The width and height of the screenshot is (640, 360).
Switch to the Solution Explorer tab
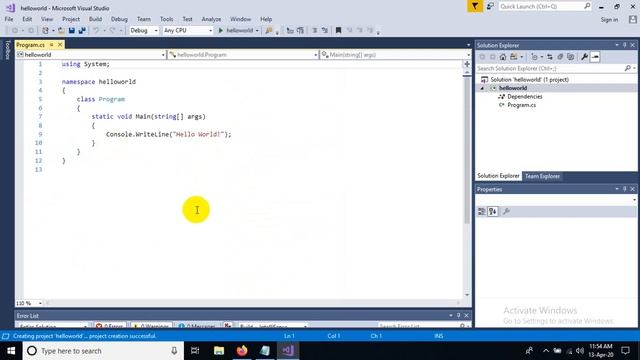coord(498,176)
